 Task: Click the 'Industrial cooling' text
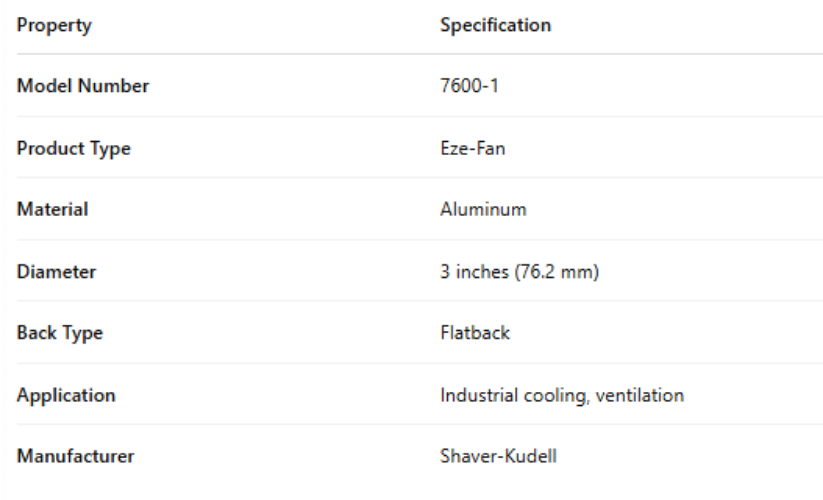click(516, 395)
